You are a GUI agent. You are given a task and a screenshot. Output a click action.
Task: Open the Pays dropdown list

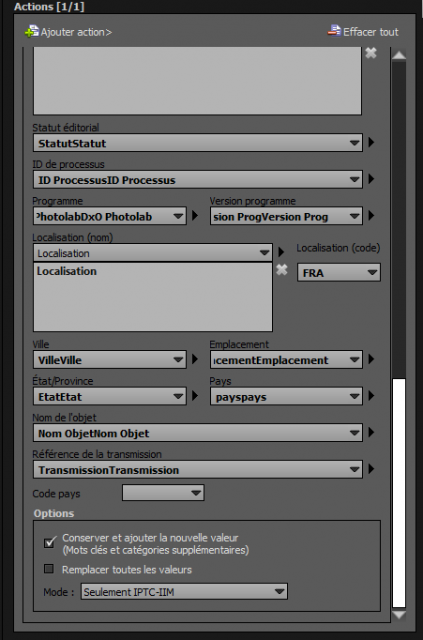286,397
